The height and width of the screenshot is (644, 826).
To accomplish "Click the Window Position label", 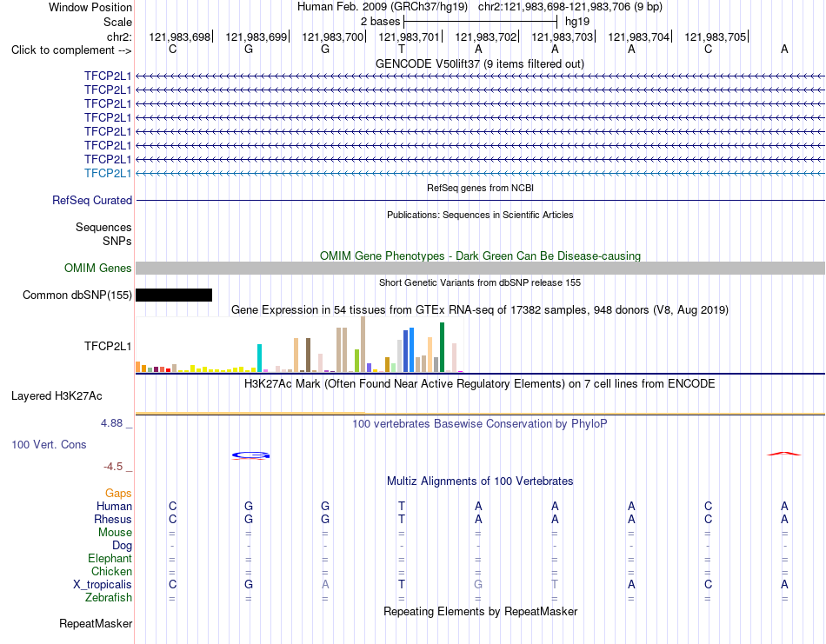I will click(x=90, y=7).
